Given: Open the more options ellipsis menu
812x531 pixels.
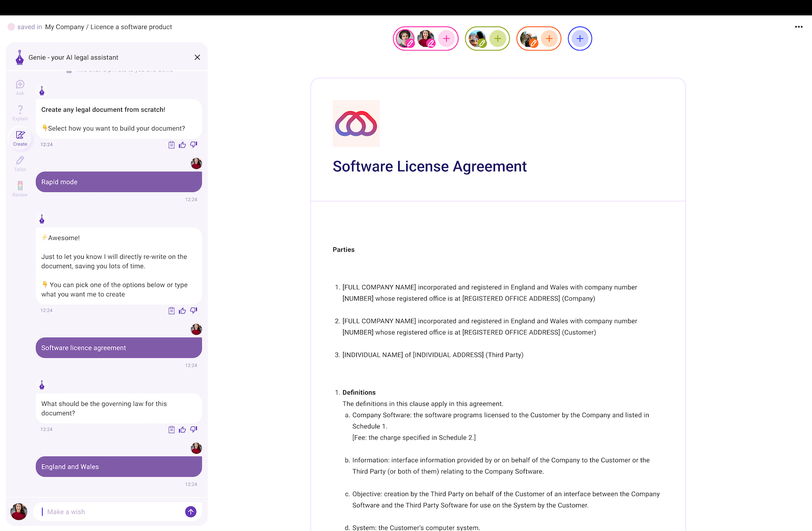Looking at the screenshot, I should (798, 26).
